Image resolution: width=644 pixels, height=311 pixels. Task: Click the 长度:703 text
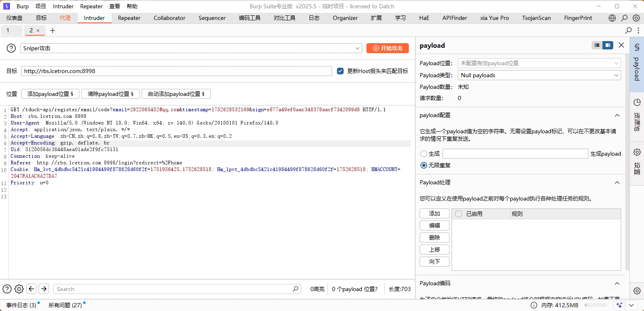[x=400, y=289]
